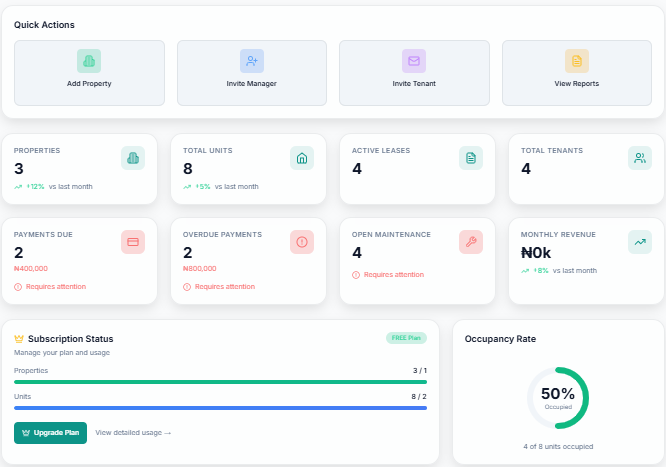Click the ₦400,000 payments due amount
Viewport: 666px width, 467px height.
pyautogui.click(x=31, y=269)
